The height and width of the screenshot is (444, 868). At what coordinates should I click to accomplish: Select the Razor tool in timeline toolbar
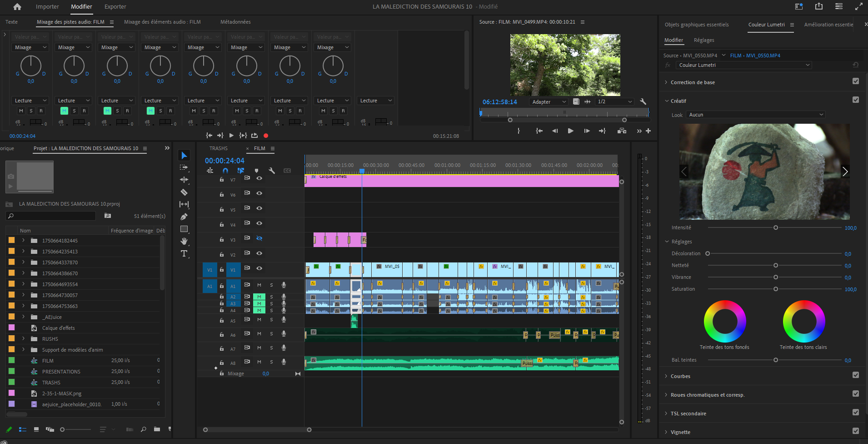point(184,192)
